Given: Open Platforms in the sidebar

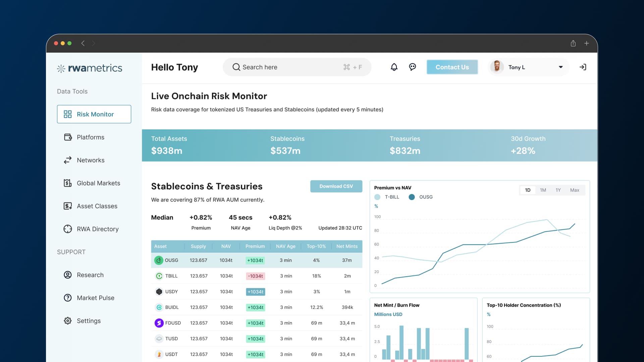Looking at the screenshot, I should pos(91,137).
